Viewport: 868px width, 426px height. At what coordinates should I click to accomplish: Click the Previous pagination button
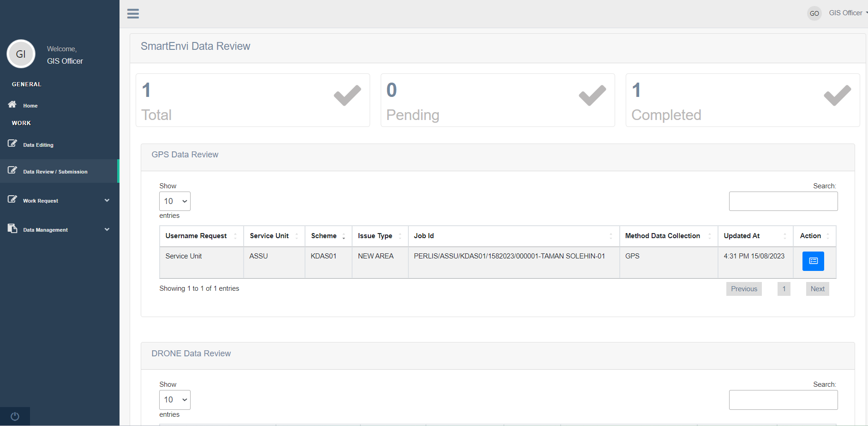pos(743,289)
